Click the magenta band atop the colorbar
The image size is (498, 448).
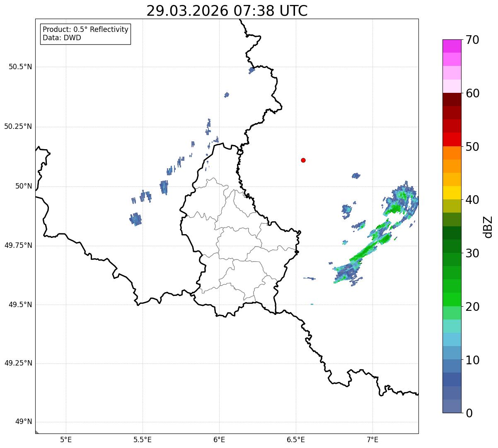(x=452, y=46)
